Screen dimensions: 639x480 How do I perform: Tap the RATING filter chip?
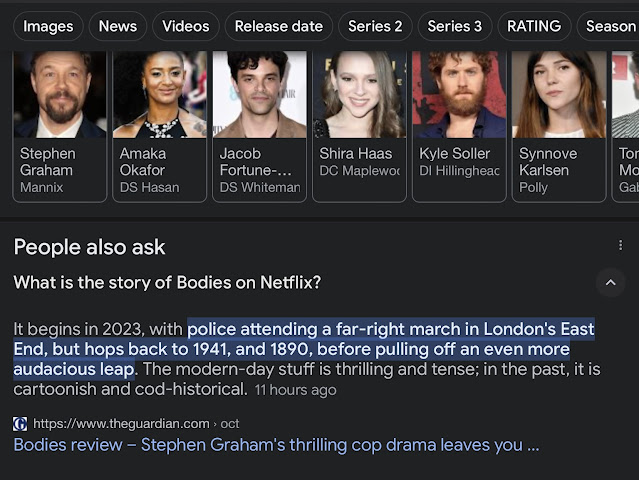(x=534, y=26)
